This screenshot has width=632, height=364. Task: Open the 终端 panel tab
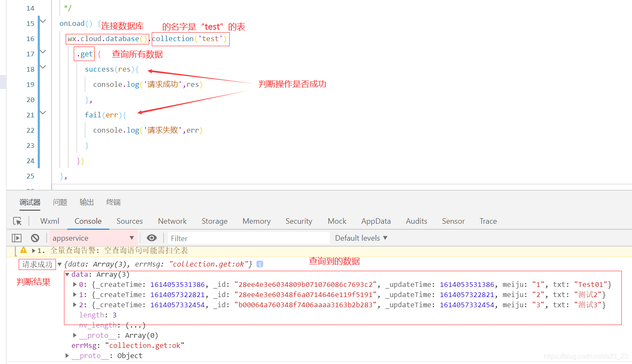(113, 203)
